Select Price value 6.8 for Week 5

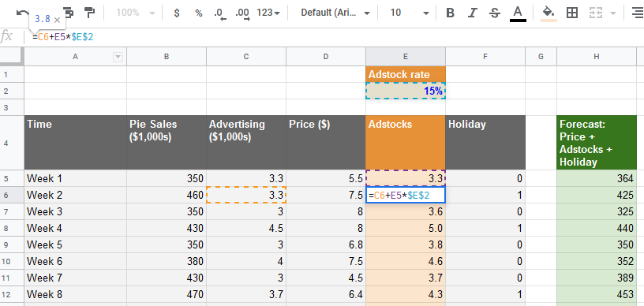326,245
